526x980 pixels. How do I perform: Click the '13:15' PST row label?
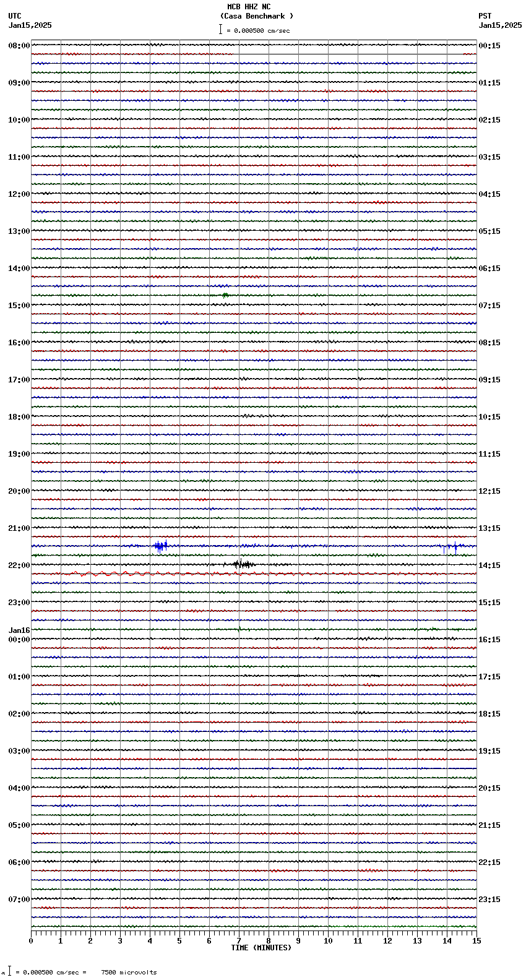pos(489,528)
